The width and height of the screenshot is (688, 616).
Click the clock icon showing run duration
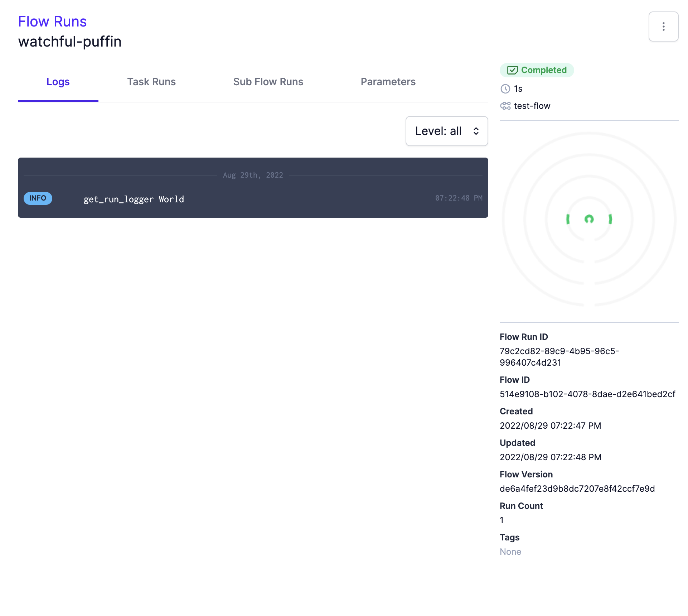[505, 89]
